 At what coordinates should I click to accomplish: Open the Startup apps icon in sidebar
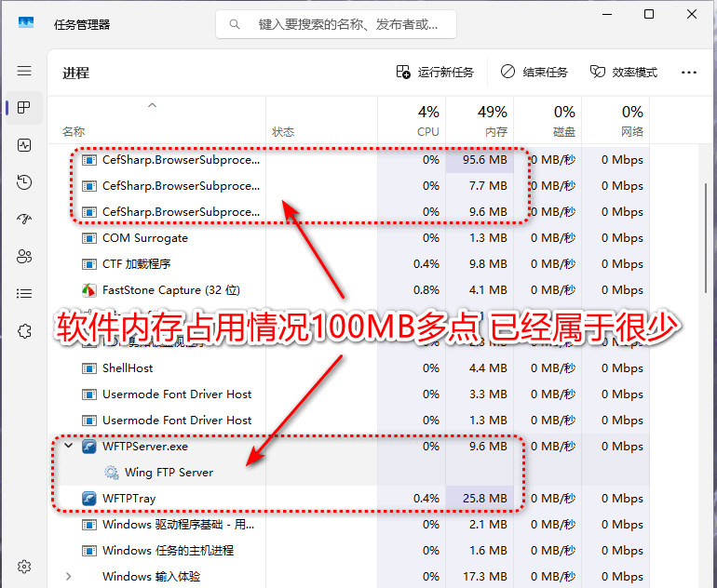coord(24,220)
